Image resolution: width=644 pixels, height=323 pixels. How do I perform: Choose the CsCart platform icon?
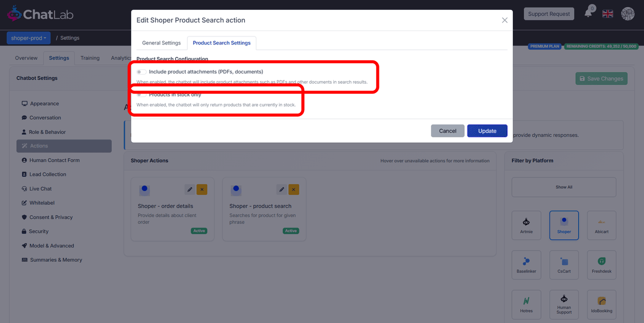[563, 265]
